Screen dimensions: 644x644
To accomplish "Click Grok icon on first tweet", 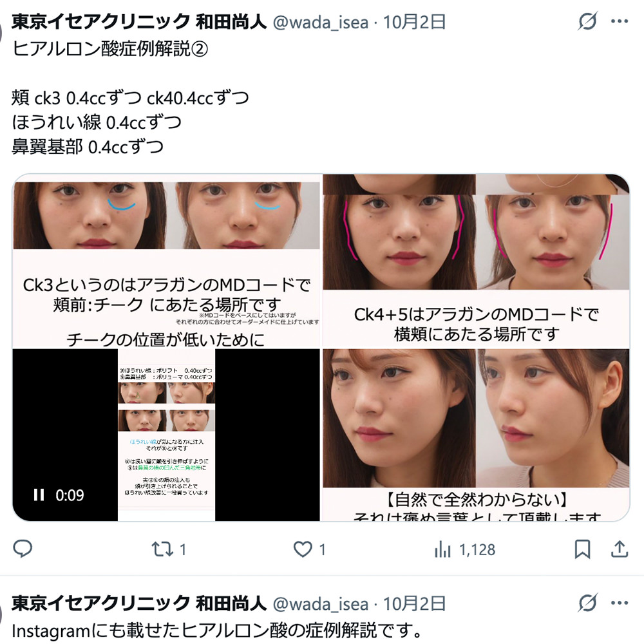I will (587, 21).
